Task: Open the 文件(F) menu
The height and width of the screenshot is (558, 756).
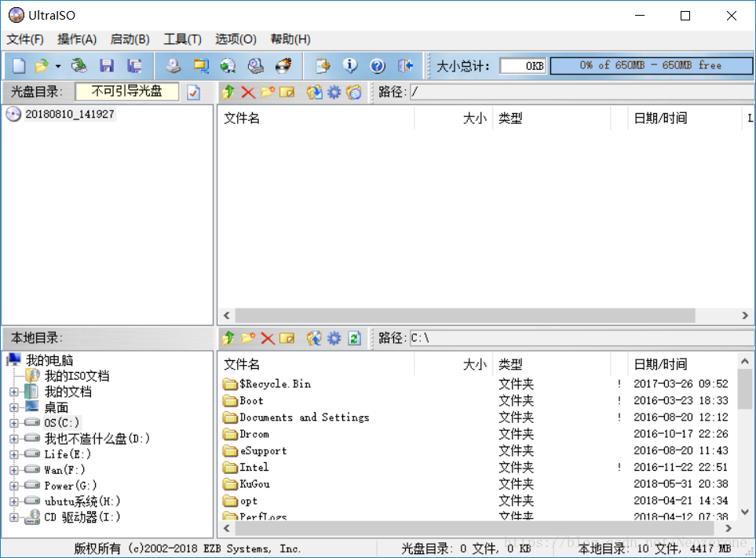Action: click(24, 39)
